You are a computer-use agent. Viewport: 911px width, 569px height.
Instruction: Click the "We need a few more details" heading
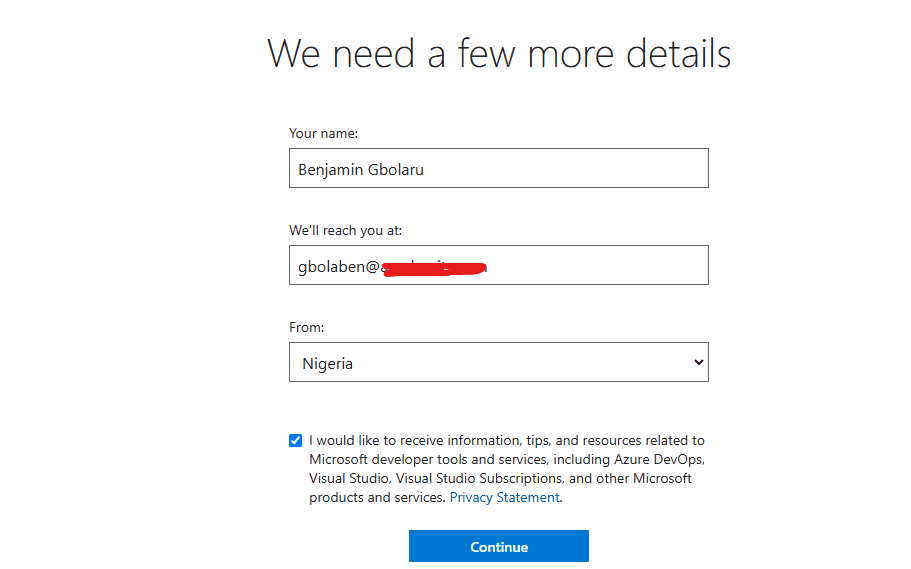click(x=499, y=53)
